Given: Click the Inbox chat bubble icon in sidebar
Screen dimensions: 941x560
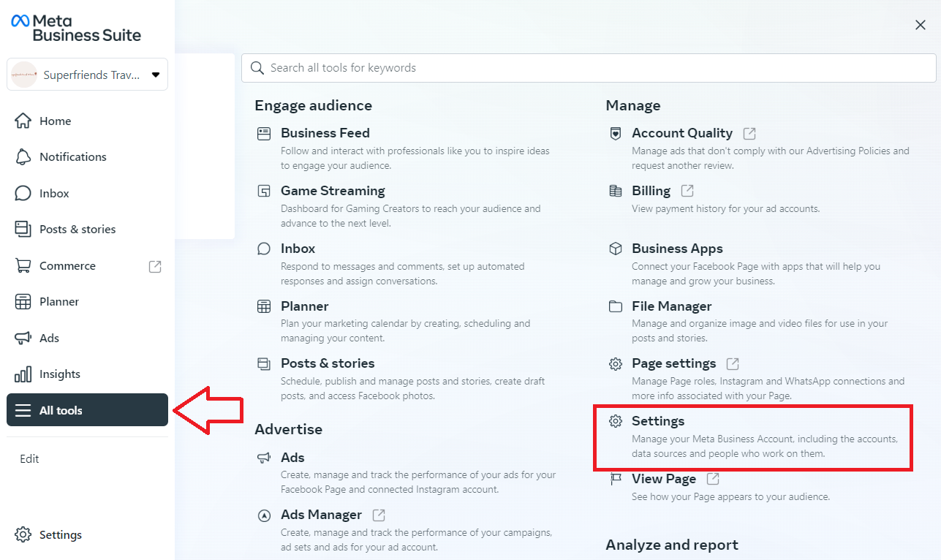Looking at the screenshot, I should click(23, 193).
